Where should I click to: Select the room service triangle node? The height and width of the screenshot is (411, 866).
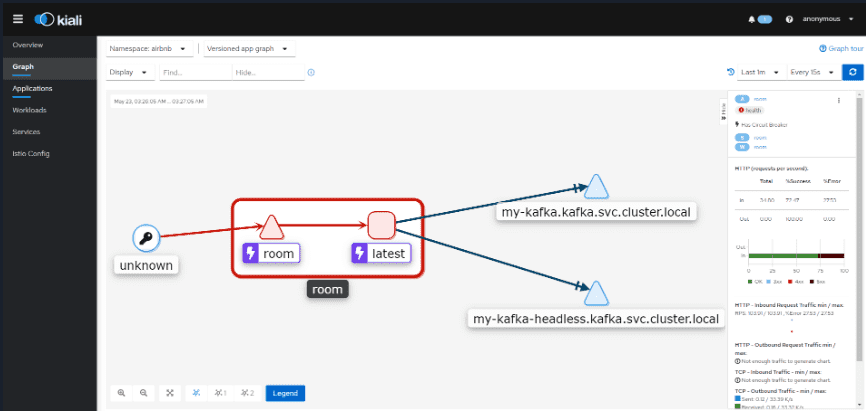pos(271,228)
